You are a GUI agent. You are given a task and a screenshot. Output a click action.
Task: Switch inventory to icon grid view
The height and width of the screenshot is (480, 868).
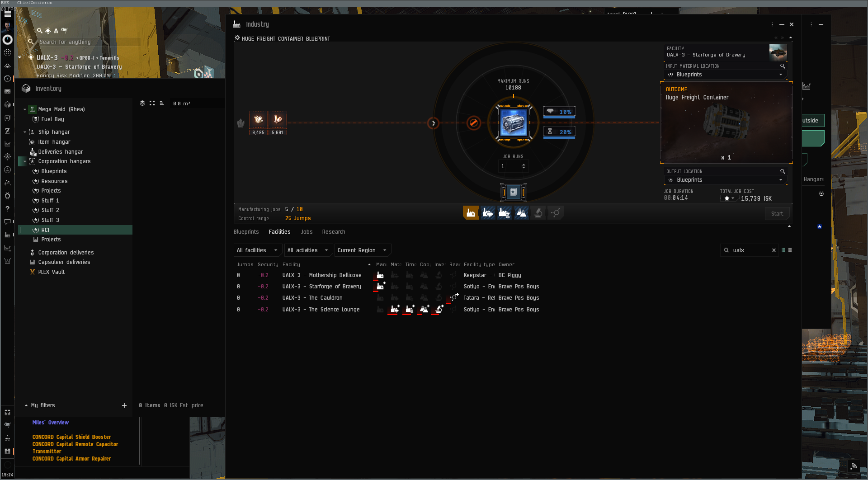(x=152, y=104)
